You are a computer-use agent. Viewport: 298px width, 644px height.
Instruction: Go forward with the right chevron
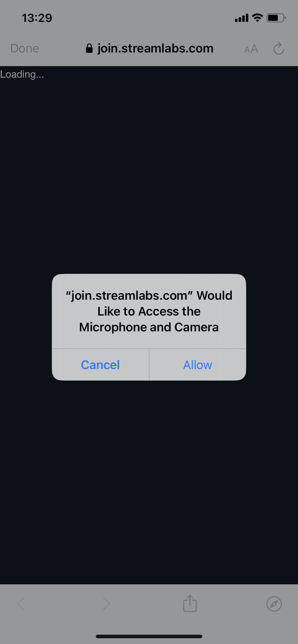point(106,604)
